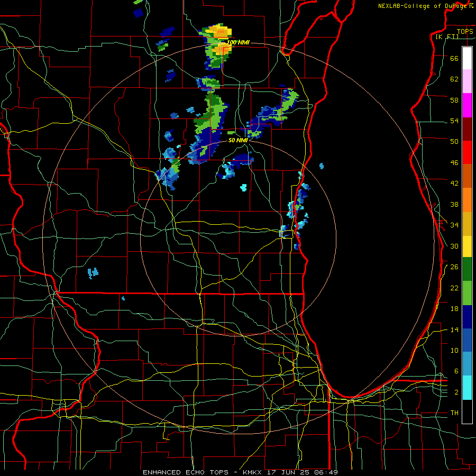Click the 2 value on the legend

click(456, 392)
